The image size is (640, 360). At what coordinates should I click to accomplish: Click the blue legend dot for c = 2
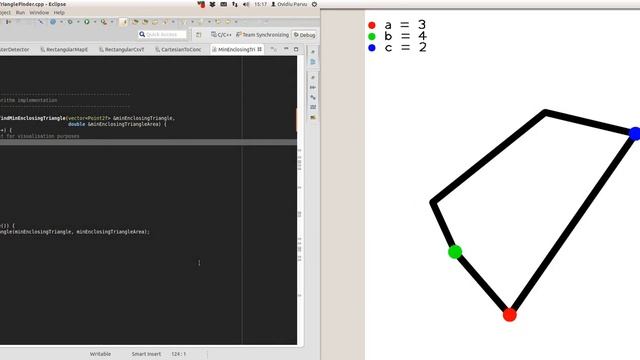pos(371,48)
